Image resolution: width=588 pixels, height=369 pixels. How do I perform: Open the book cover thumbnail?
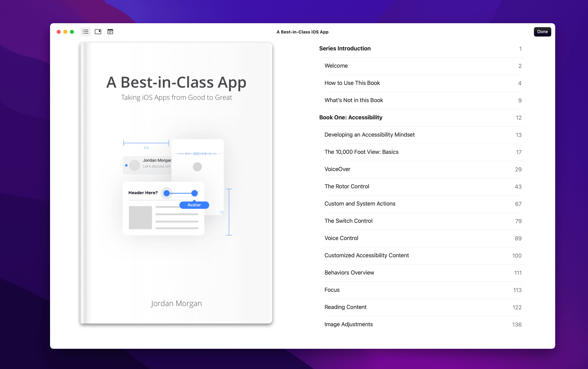[176, 183]
